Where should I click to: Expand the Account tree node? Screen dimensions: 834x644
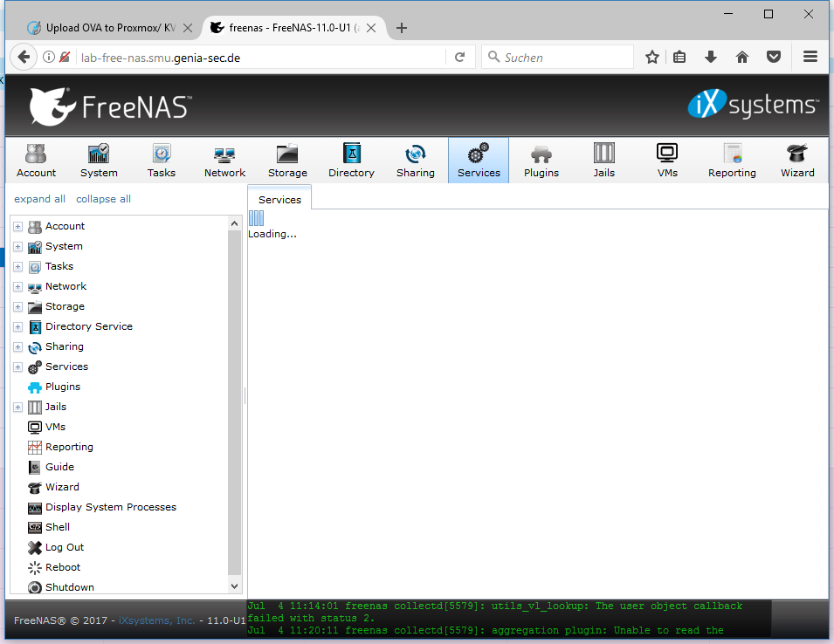pos(17,226)
